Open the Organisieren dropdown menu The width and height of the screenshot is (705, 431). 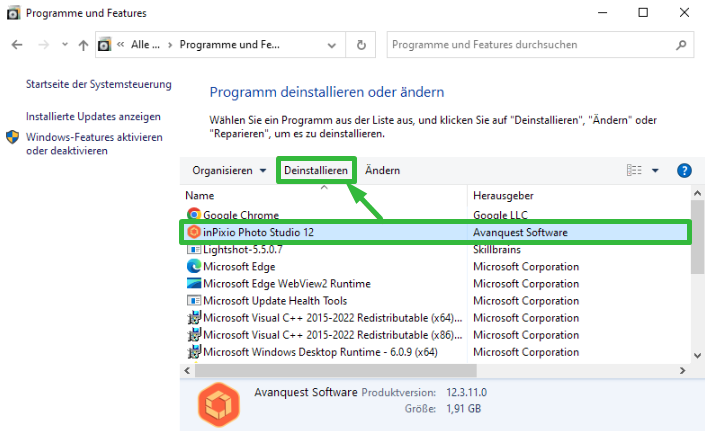click(x=229, y=170)
